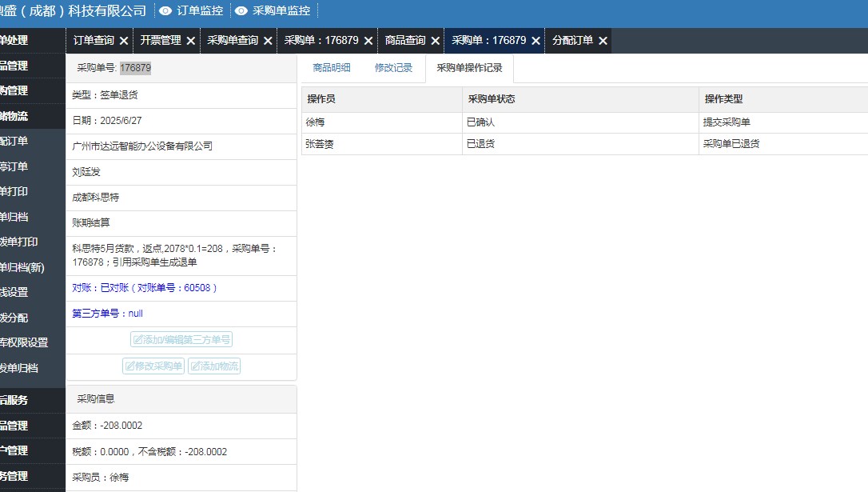The width and height of the screenshot is (868, 492).
Task: Open the 商品明细 sub-tab
Action: tap(332, 67)
